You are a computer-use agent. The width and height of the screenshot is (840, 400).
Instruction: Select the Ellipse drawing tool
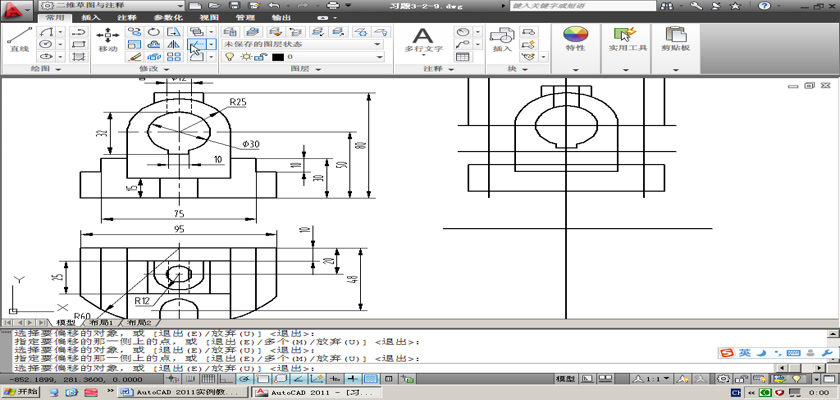tap(47, 56)
